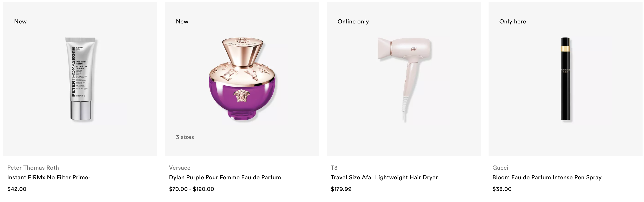The image size is (644, 202).
Task: Click the $38.00 Gucci price
Action: pos(502,189)
